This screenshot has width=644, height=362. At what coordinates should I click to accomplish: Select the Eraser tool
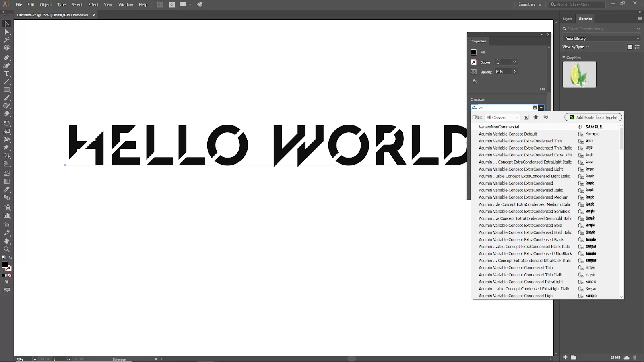[x=6, y=114]
